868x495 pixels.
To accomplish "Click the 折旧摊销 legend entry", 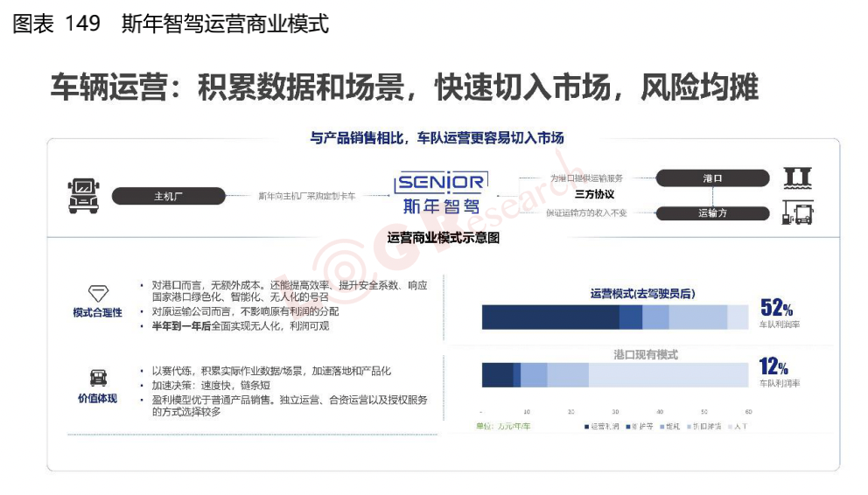I will (704, 427).
